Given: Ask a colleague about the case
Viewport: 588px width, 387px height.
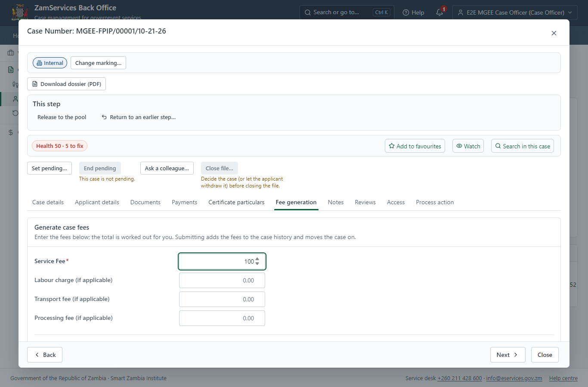Looking at the screenshot, I should [x=167, y=168].
